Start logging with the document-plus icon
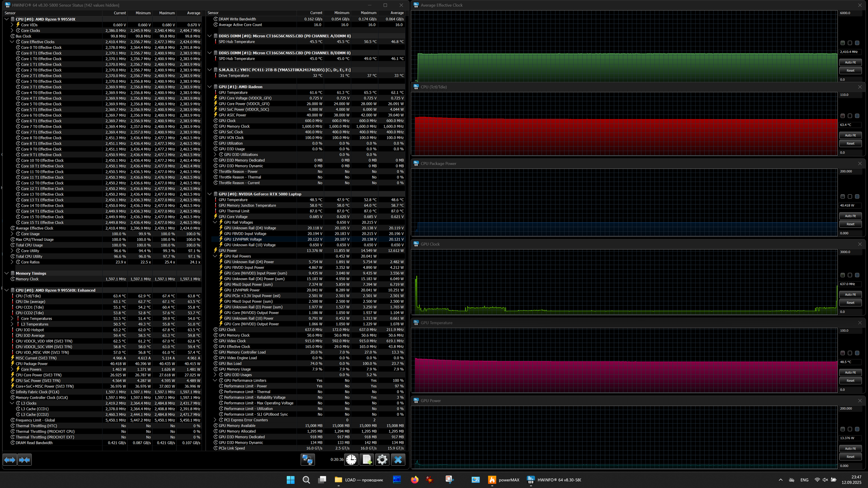The height and width of the screenshot is (488, 868). coord(367,460)
